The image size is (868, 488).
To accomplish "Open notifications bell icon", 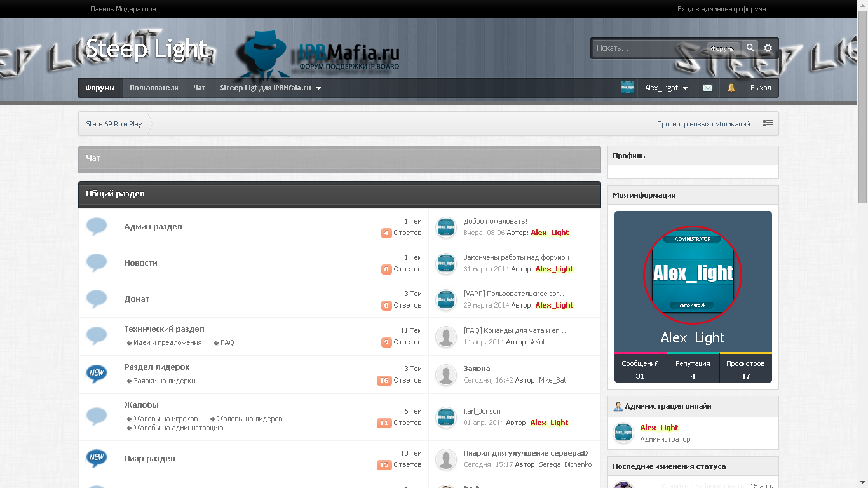I will (x=731, y=88).
